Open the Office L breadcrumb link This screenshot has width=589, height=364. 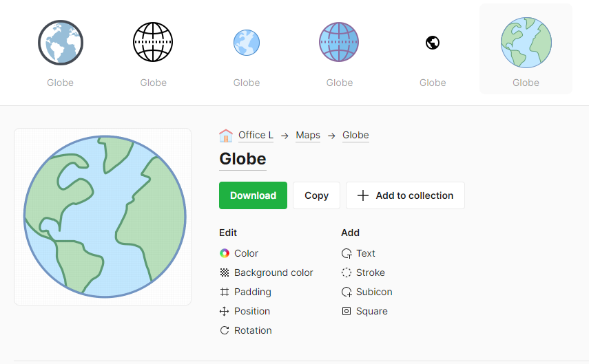tap(256, 136)
